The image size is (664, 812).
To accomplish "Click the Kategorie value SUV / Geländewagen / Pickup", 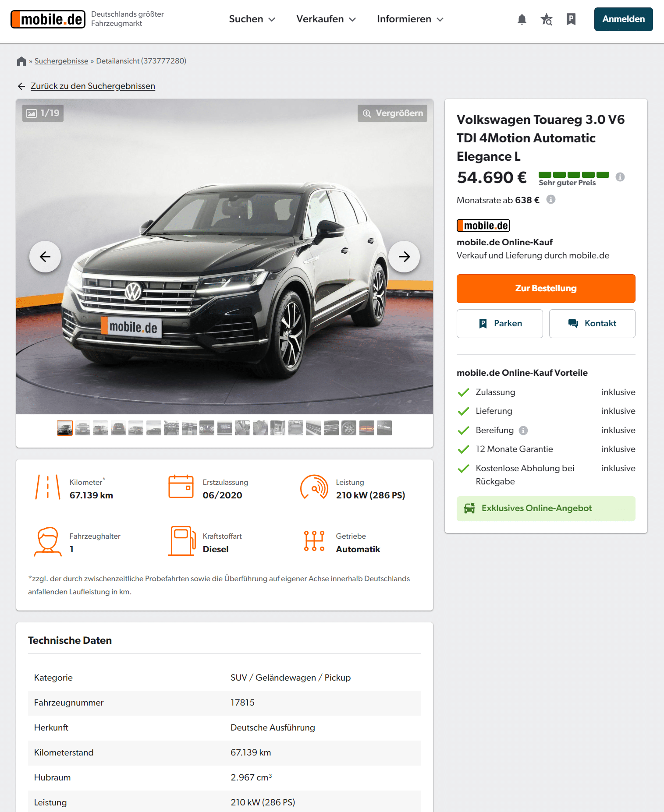I will 291,678.
